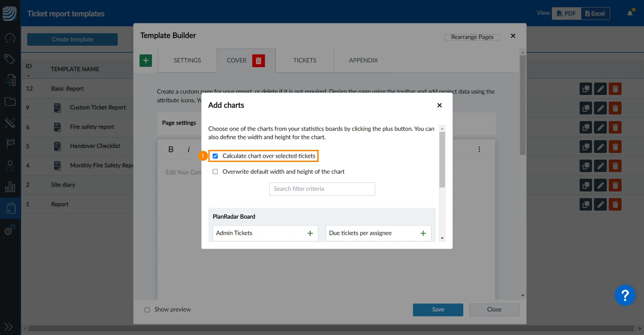
Task: Add the Due tickets per assignee chart
Action: point(423,233)
